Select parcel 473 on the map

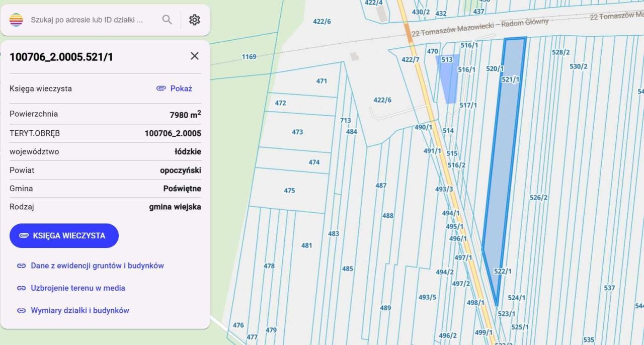[297, 132]
